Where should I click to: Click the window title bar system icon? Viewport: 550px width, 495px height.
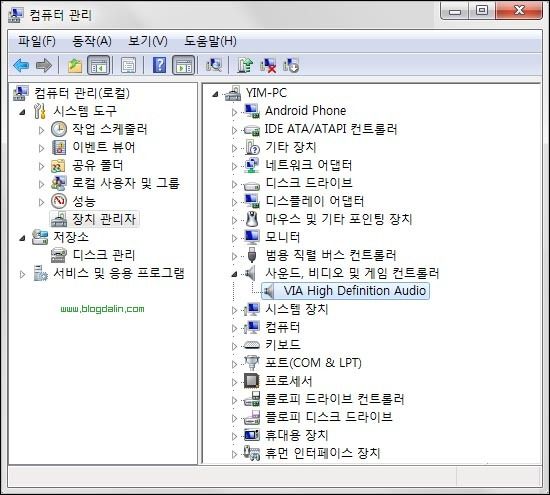point(15,15)
